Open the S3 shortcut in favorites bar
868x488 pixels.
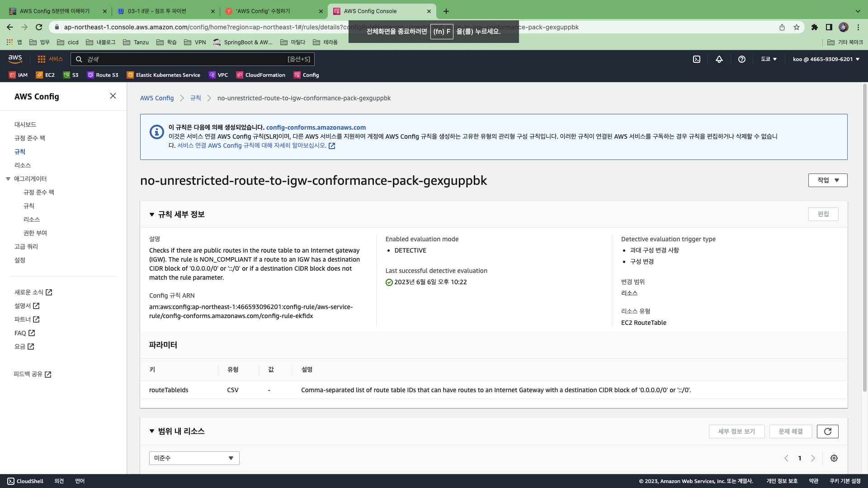pos(71,75)
